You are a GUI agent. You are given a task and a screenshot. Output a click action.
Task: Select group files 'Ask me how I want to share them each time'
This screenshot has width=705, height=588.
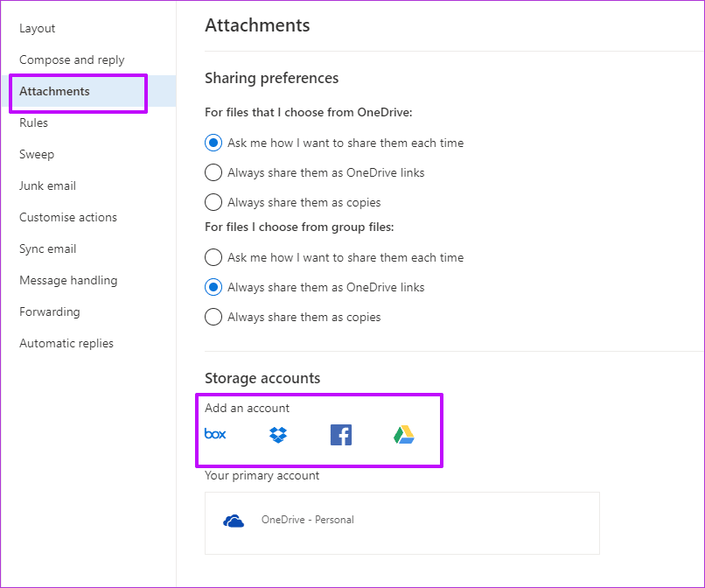[x=213, y=257]
